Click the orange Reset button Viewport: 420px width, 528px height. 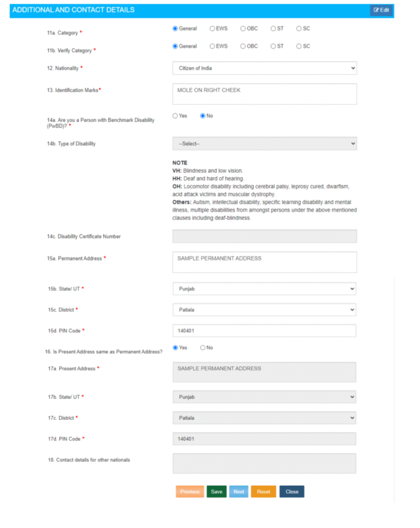[264, 492]
